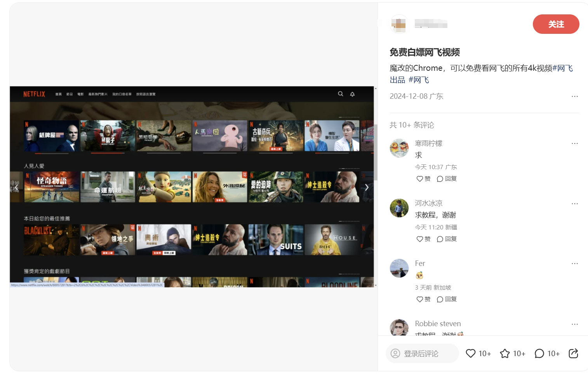
Task: Share the post using share icon
Action: pos(573,353)
